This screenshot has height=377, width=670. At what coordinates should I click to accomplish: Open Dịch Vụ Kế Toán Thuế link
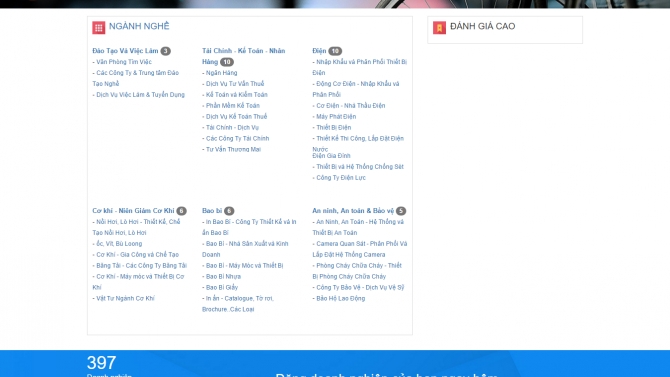point(236,117)
